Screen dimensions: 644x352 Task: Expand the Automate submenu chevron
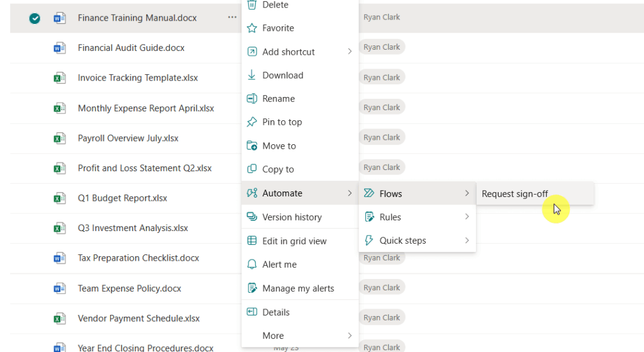pyautogui.click(x=350, y=193)
